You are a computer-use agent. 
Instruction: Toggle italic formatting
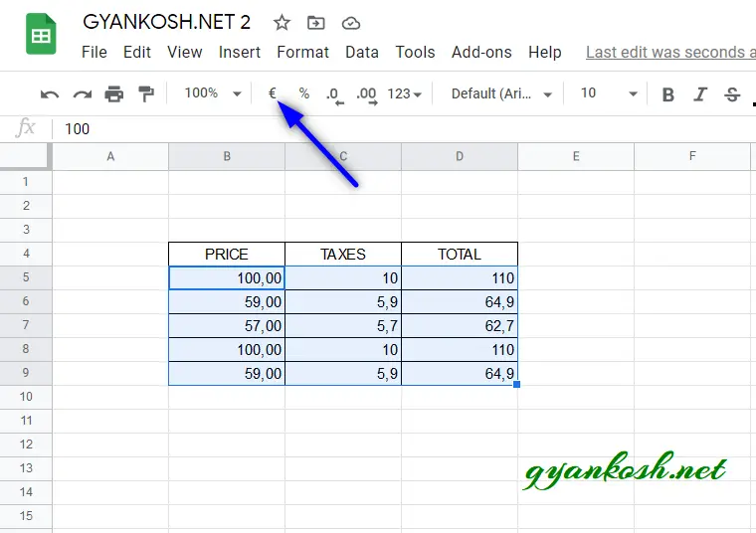tap(700, 94)
